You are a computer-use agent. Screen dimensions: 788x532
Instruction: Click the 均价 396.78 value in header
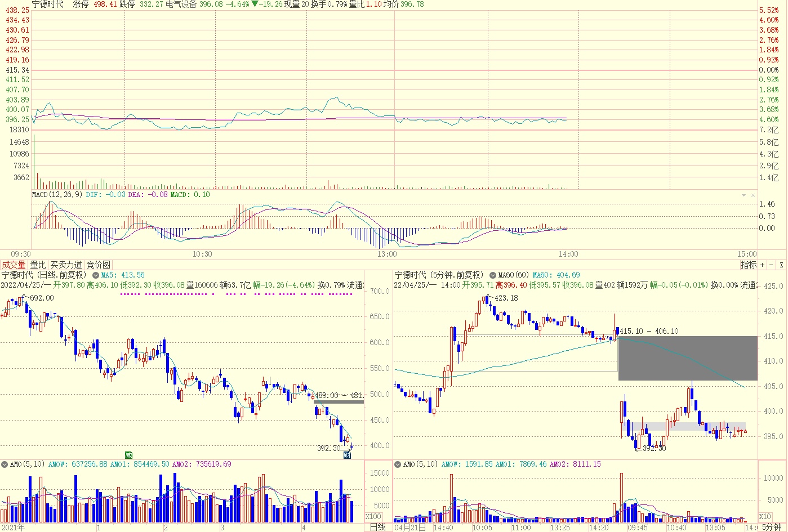click(403, 4)
